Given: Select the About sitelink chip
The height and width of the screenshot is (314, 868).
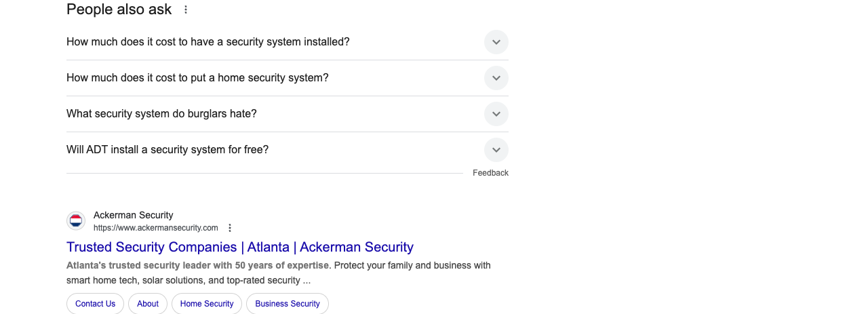Looking at the screenshot, I should [x=148, y=304].
